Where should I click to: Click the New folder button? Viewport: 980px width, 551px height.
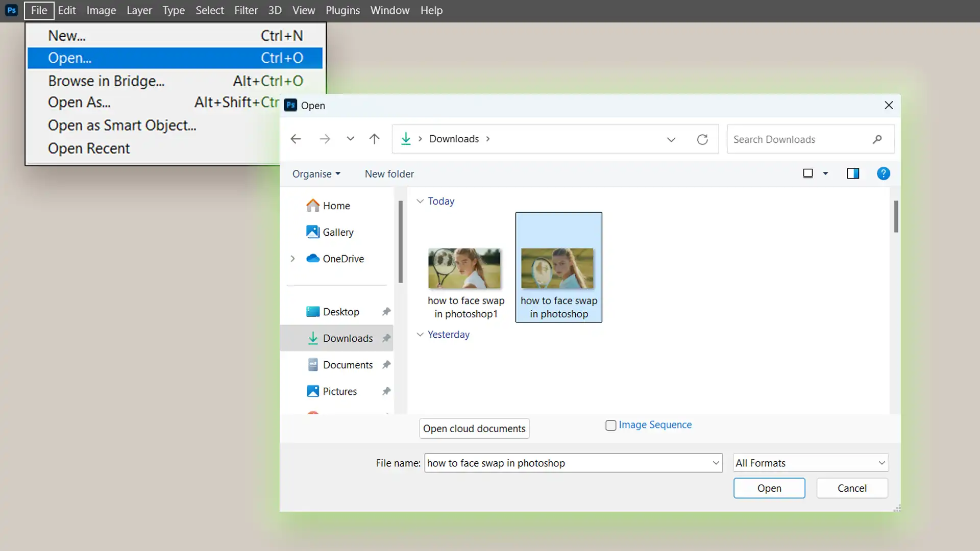(389, 173)
